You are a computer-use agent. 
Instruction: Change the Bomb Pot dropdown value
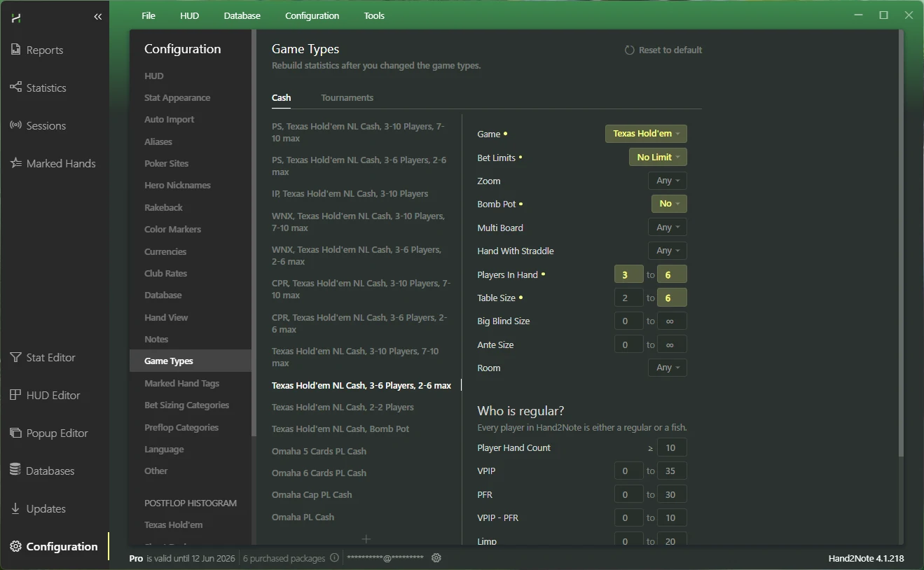tap(669, 204)
